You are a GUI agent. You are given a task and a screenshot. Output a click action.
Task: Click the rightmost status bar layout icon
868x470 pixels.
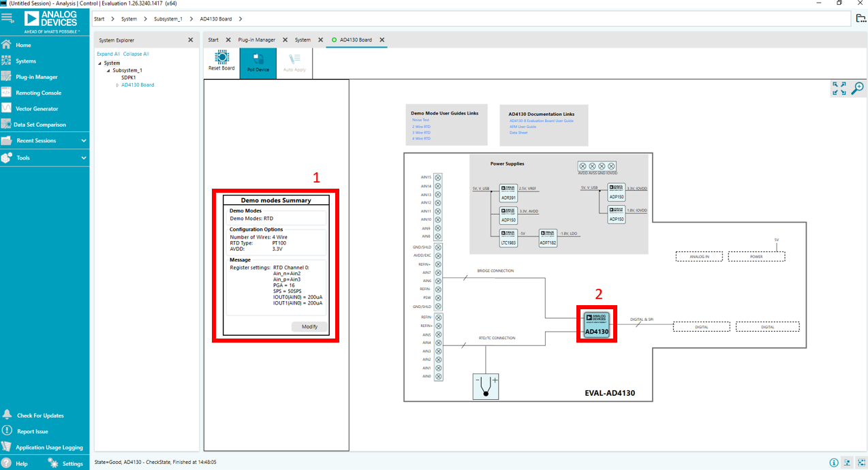coord(861,463)
